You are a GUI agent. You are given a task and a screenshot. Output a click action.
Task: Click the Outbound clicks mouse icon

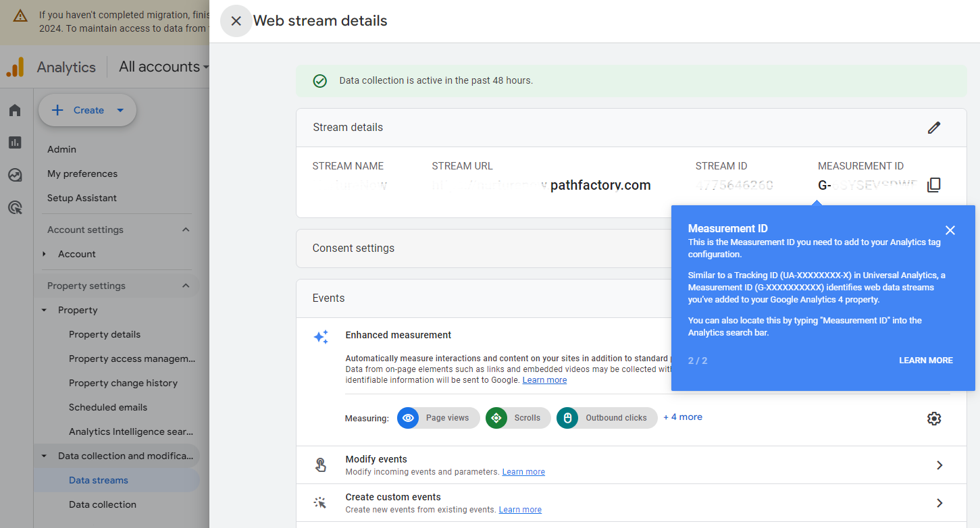[x=567, y=418]
